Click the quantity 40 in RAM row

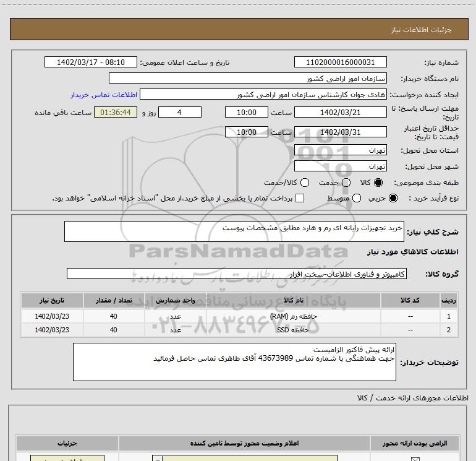[114, 316]
